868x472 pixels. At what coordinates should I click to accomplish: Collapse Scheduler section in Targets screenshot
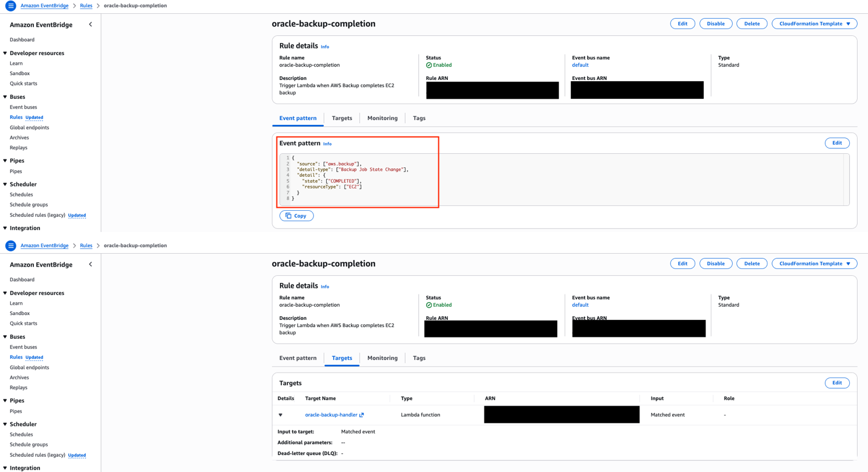point(5,424)
